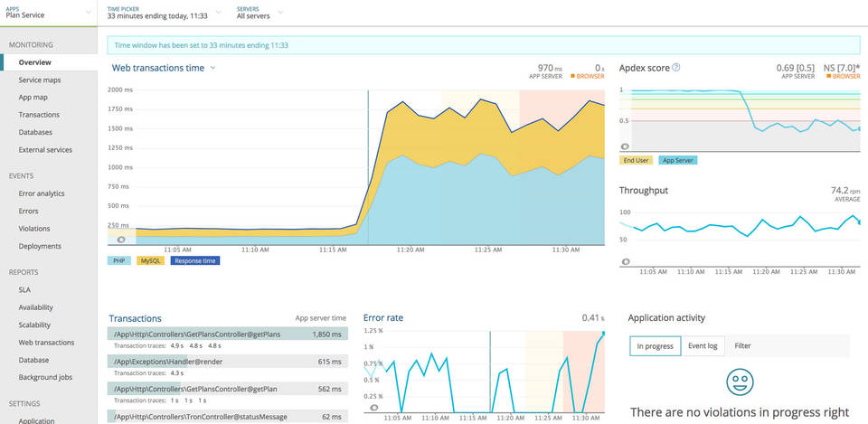
Task: Toggle the App Server Apdex legend swatch
Action: 677,160
